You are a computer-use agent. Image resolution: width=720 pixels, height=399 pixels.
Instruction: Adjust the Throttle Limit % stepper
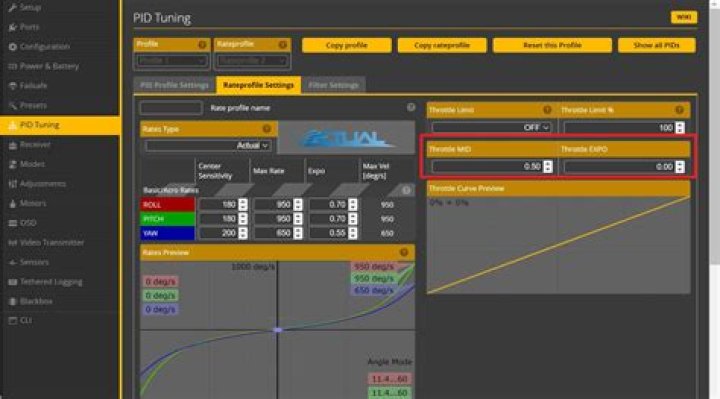pos(680,127)
